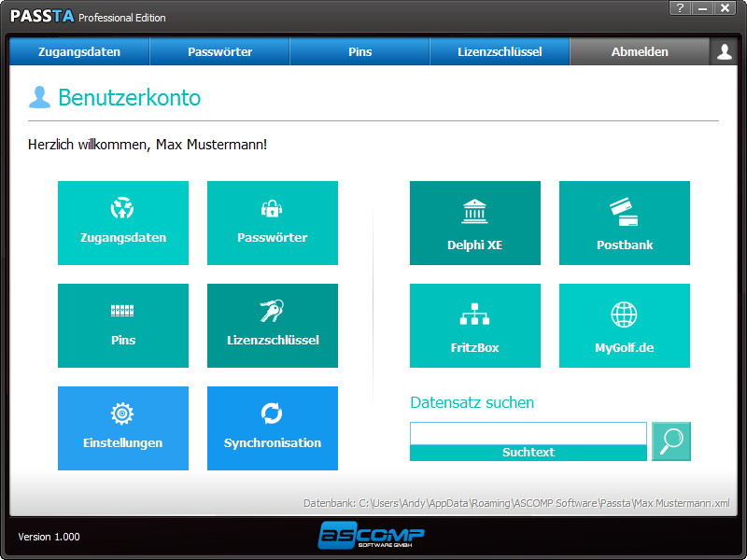
Task: Switch to the Zugangsdaten tab
Action: tap(79, 51)
